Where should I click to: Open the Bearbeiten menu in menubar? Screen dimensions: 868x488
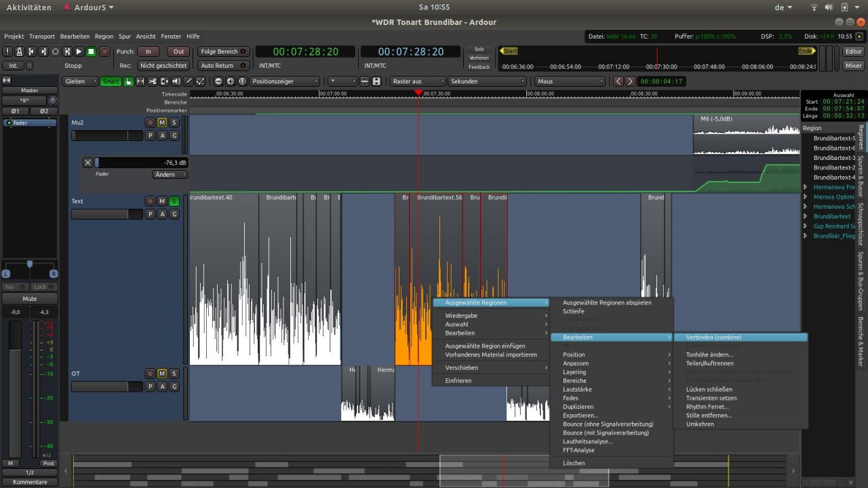[x=75, y=37]
